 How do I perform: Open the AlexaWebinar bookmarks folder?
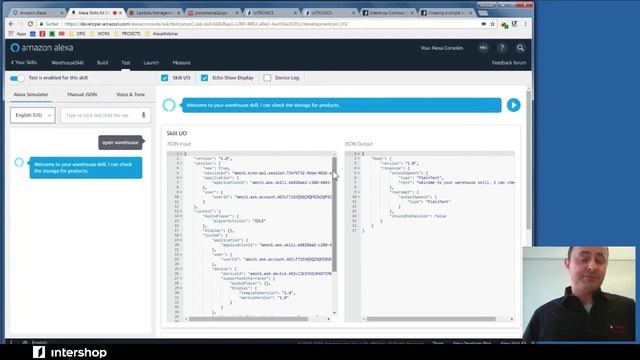[162, 34]
